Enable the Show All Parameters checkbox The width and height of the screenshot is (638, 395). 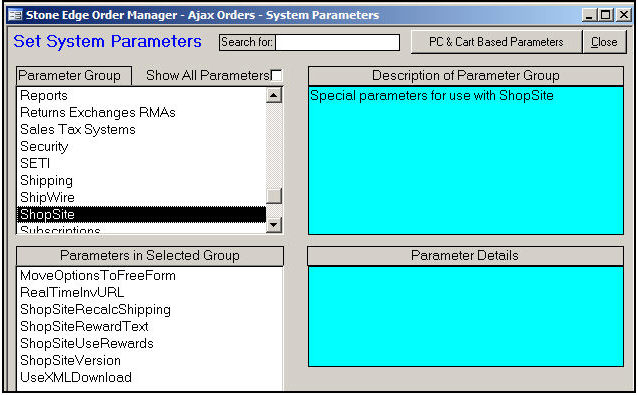pyautogui.click(x=276, y=76)
